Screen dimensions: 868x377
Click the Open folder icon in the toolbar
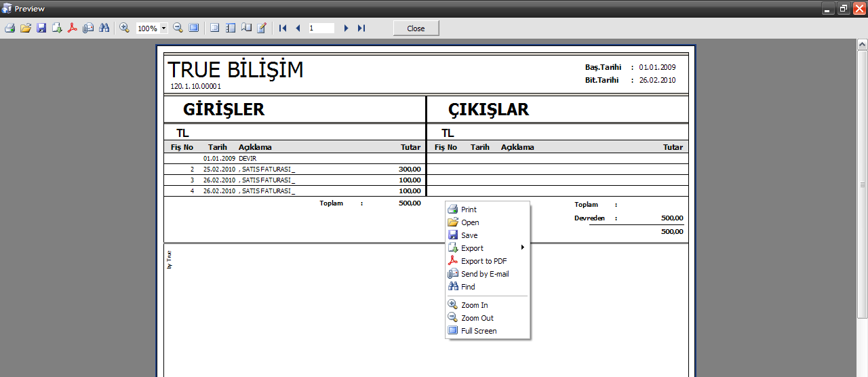(26, 28)
